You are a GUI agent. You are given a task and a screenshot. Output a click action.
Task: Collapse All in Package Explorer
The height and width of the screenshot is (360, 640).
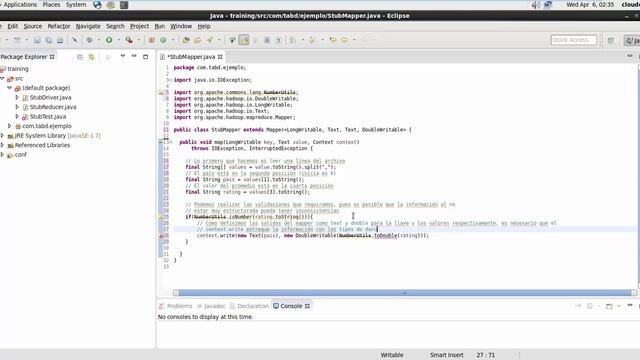pyautogui.click(x=80, y=57)
